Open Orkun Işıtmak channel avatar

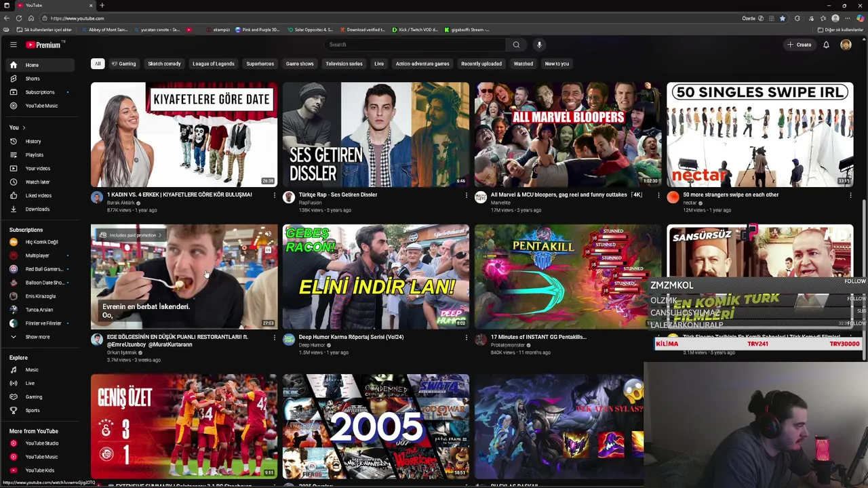pyautogui.click(x=97, y=340)
